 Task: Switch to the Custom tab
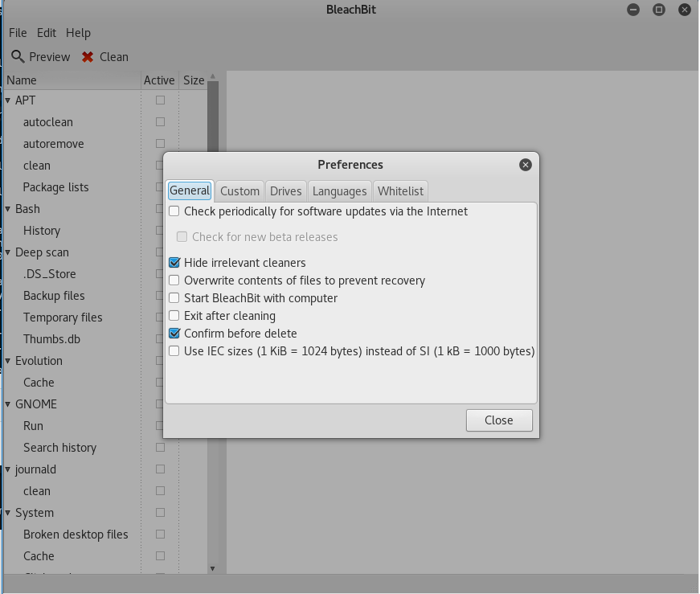click(x=239, y=191)
